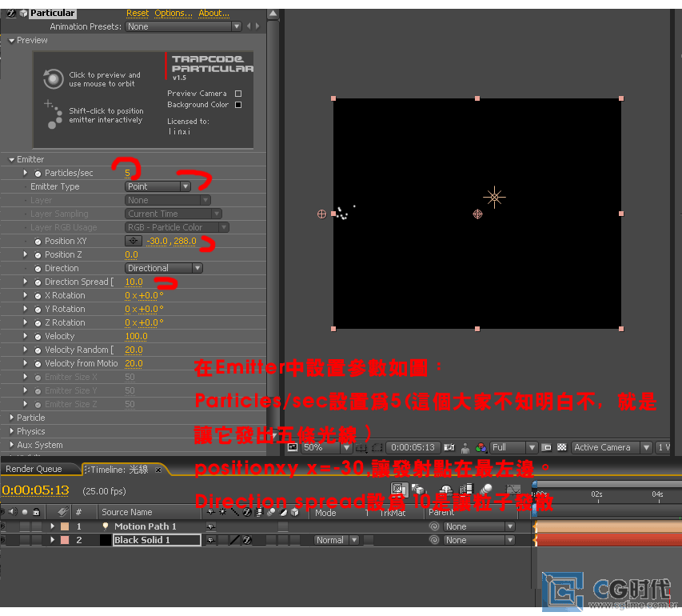Toggle the Black Solid 1 effect switch
The height and width of the screenshot is (616, 682).
[x=247, y=541]
